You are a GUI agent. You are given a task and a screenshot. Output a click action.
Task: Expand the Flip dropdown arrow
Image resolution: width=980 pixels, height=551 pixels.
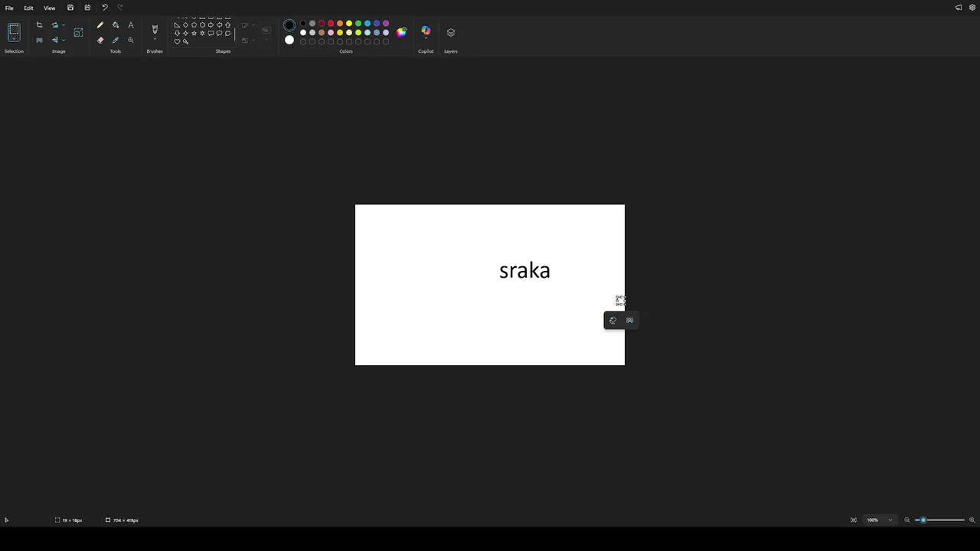pyautogui.click(x=64, y=40)
